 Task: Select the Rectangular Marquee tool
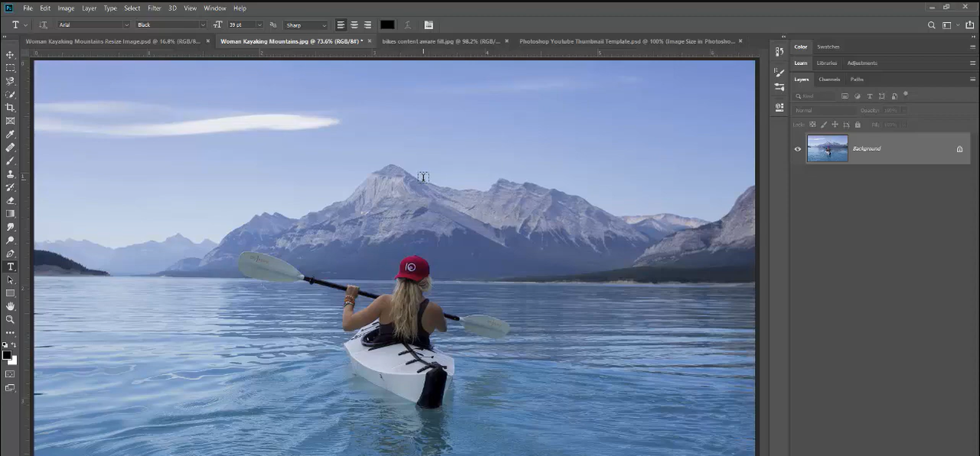point(10,67)
